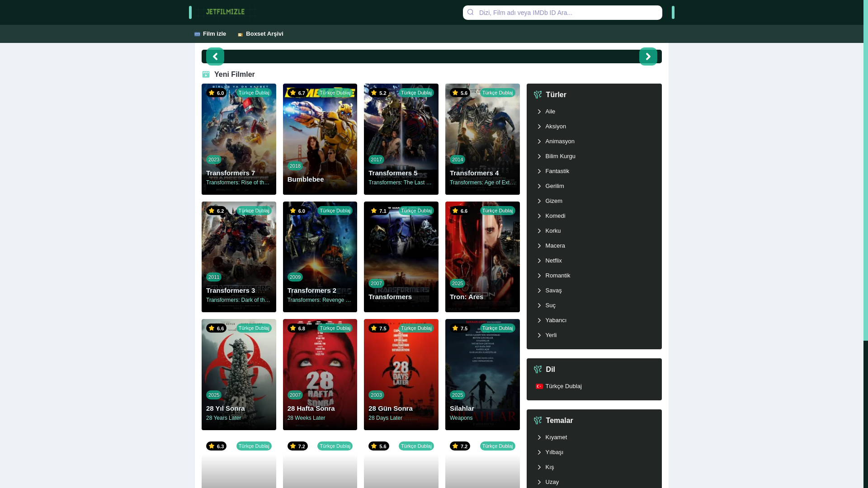Click chevron next to Netflix

click(539, 261)
